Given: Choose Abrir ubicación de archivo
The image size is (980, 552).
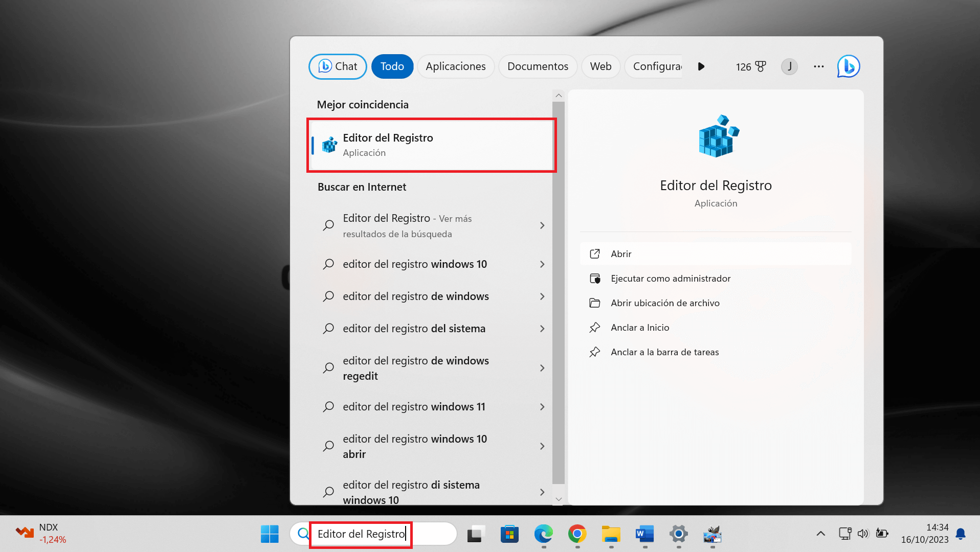Looking at the screenshot, I should click(716, 303).
